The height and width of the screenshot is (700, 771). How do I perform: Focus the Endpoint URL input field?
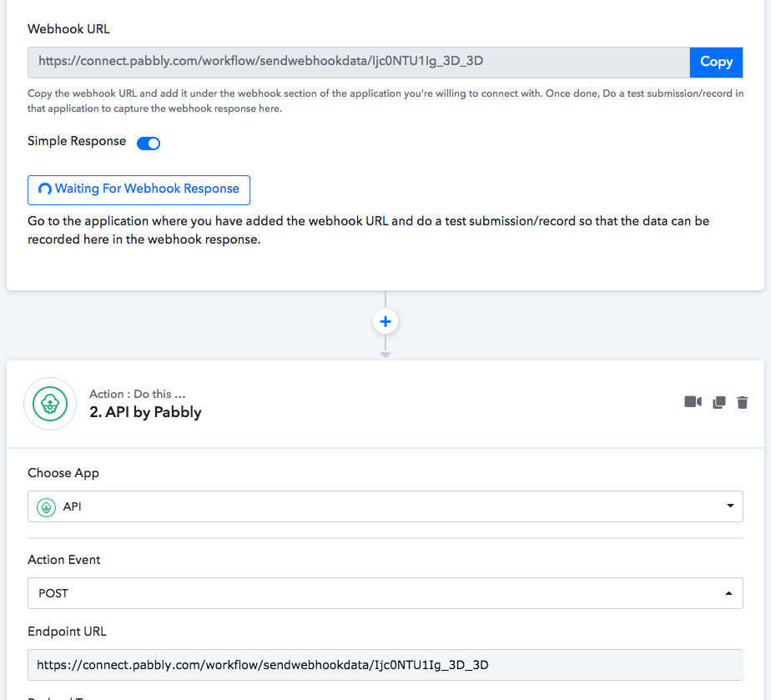pyautogui.click(x=384, y=665)
